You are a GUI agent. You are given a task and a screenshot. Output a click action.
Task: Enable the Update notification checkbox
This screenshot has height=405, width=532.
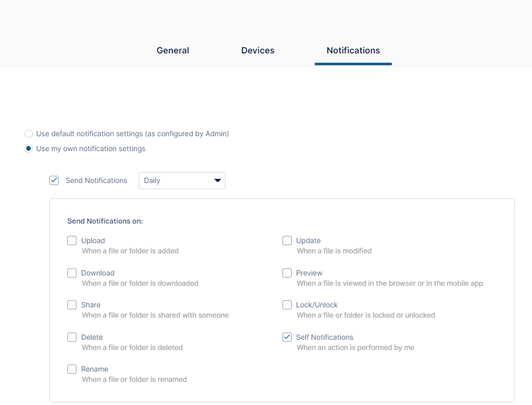click(287, 241)
